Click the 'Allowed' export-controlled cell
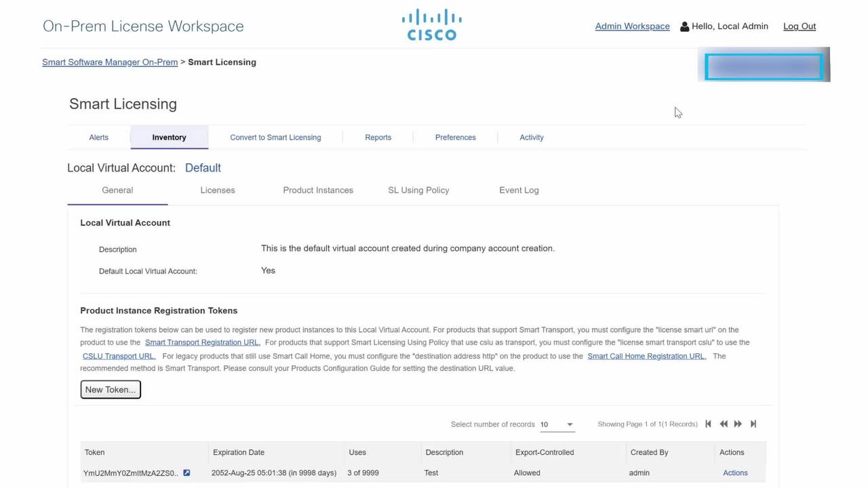The image size is (868, 488). [527, 473]
